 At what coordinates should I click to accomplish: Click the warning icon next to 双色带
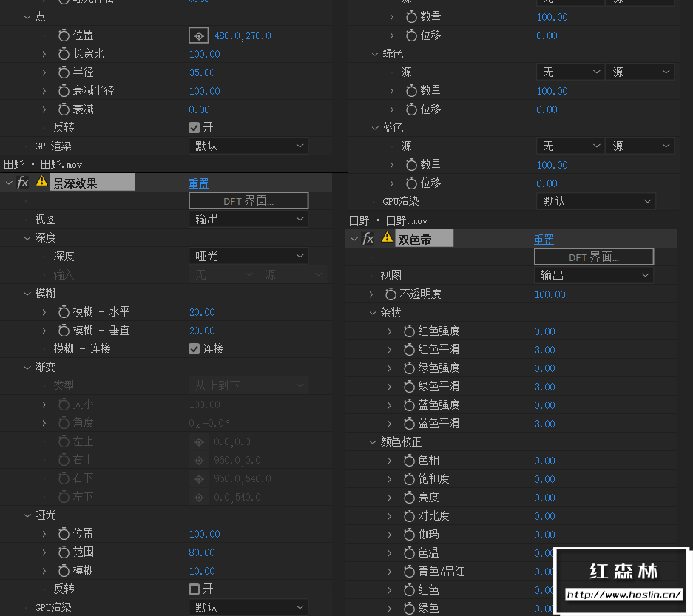click(x=387, y=237)
